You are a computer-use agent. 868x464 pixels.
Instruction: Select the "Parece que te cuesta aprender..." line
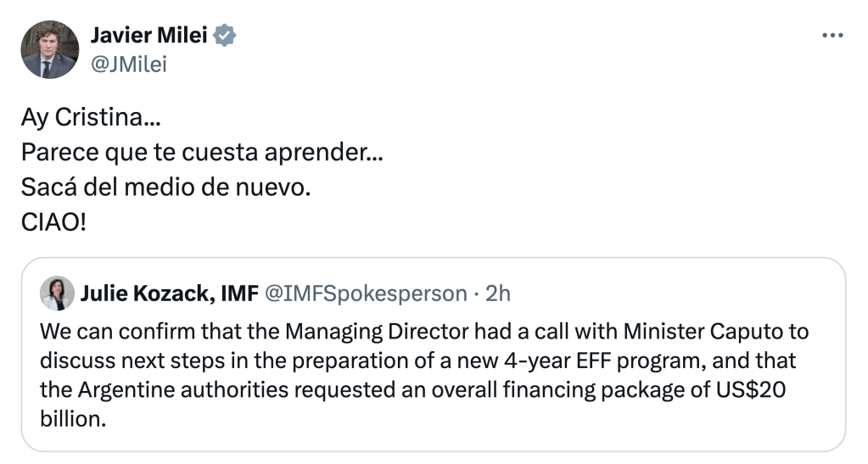[x=201, y=156]
